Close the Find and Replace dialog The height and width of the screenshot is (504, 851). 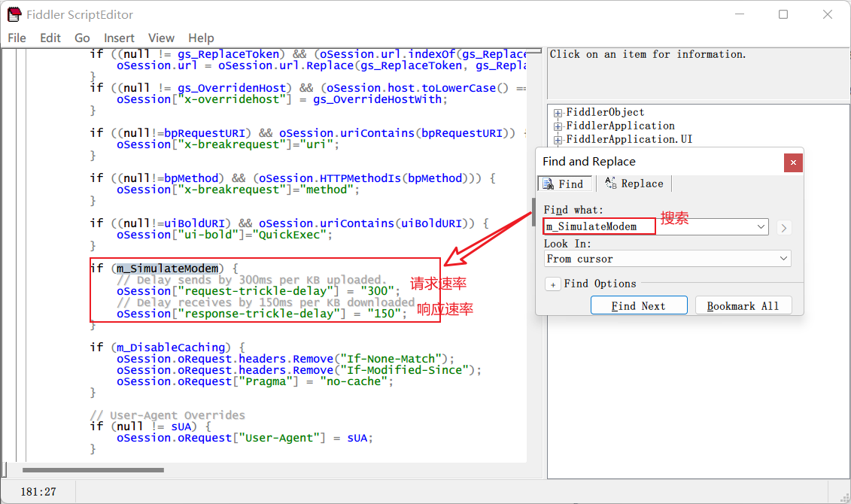coord(792,162)
